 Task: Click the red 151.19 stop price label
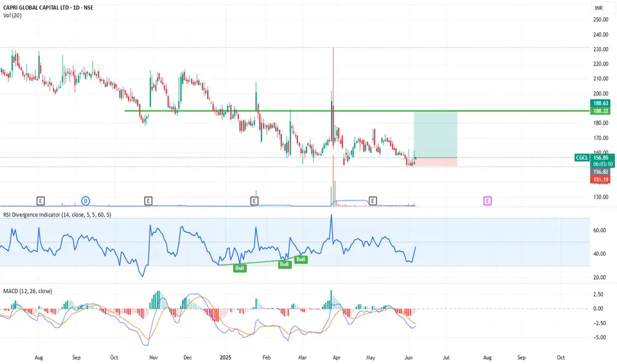[601, 180]
